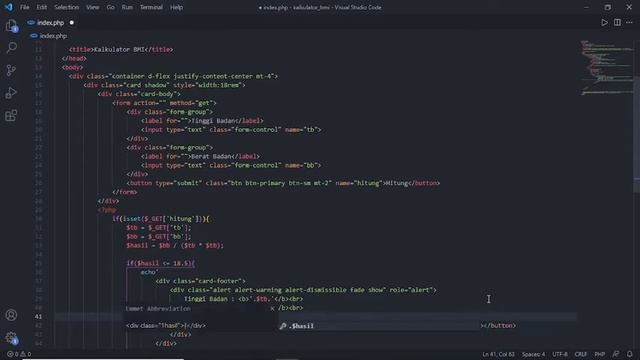Click the alert-warning div code line
Viewport: 640px width, 360px height.
pos(303,290)
